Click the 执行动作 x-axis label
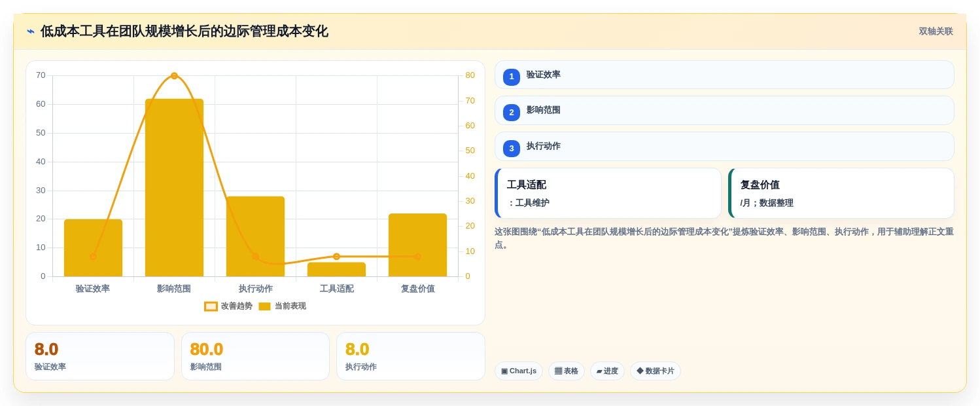The height and width of the screenshot is (406, 980). [255, 289]
